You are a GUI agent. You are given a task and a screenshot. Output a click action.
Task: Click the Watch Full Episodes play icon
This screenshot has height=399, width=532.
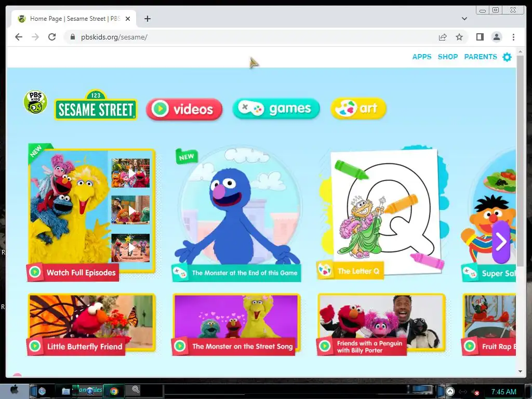click(x=35, y=272)
